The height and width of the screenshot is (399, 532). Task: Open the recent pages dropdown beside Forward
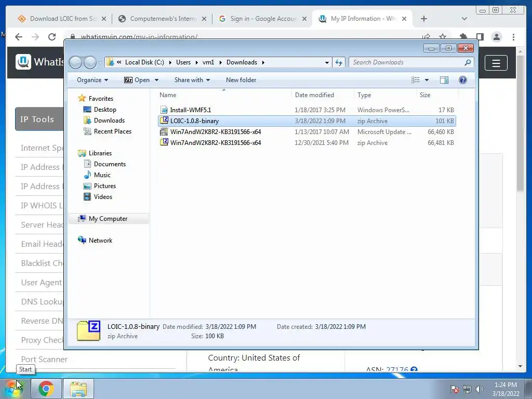pyautogui.click(x=100, y=63)
